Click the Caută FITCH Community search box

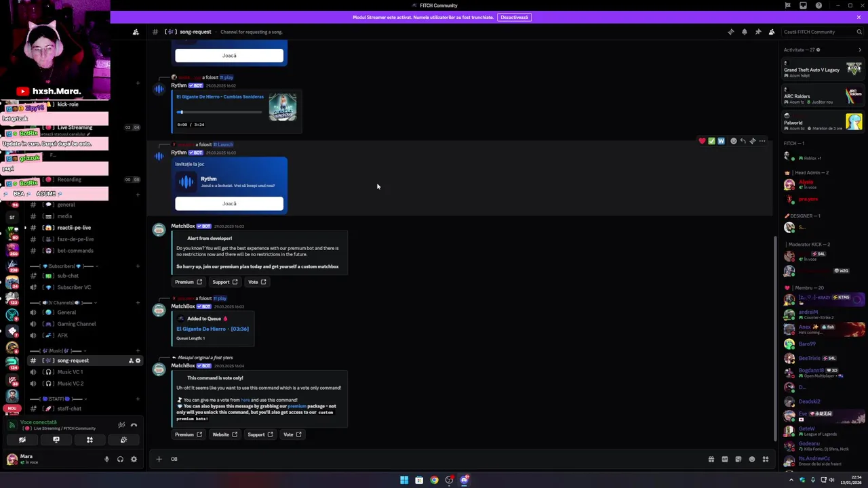pos(821,32)
